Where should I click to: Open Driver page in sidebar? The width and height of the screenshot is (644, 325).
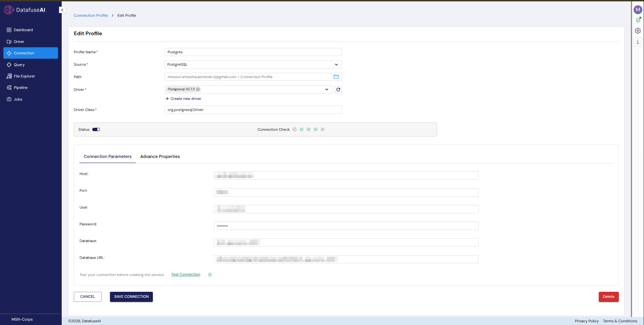pos(31,42)
